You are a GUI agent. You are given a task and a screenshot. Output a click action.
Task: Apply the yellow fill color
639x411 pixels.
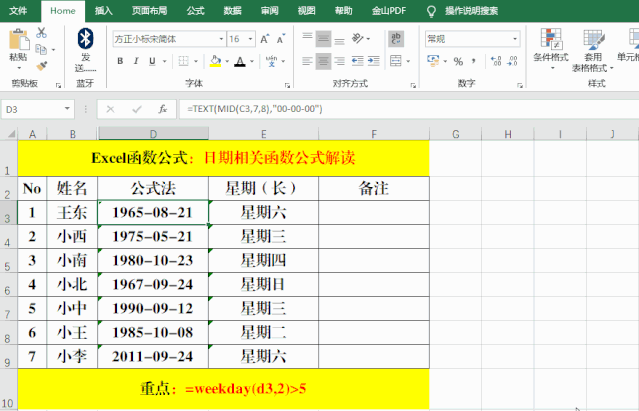213,62
